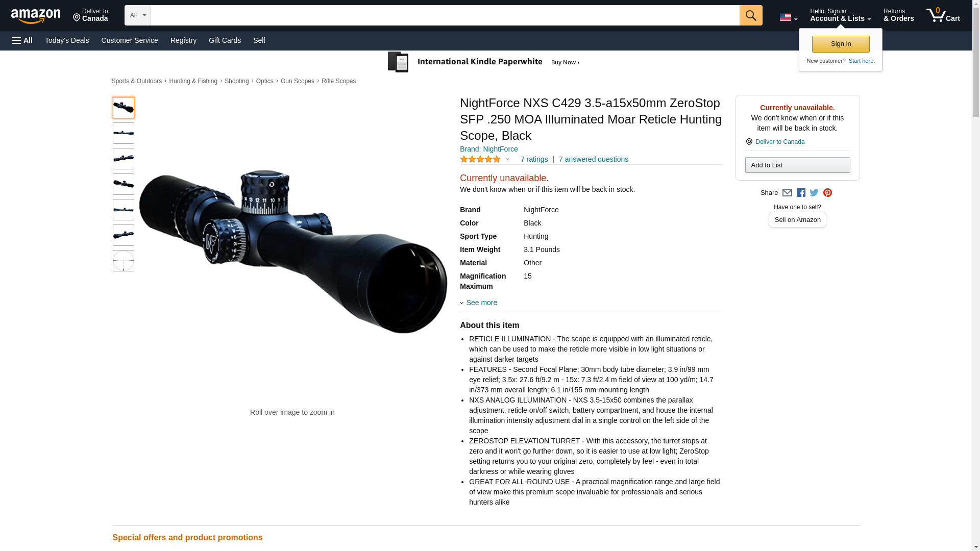Viewport: 980px width, 551px height.
Task: Click the Add to List button
Action: (797, 165)
